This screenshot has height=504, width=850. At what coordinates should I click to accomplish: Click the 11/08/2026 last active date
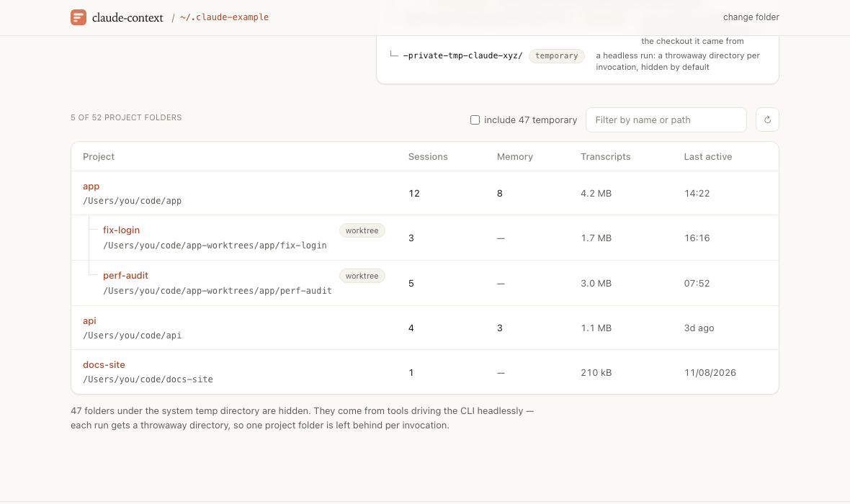[710, 372]
